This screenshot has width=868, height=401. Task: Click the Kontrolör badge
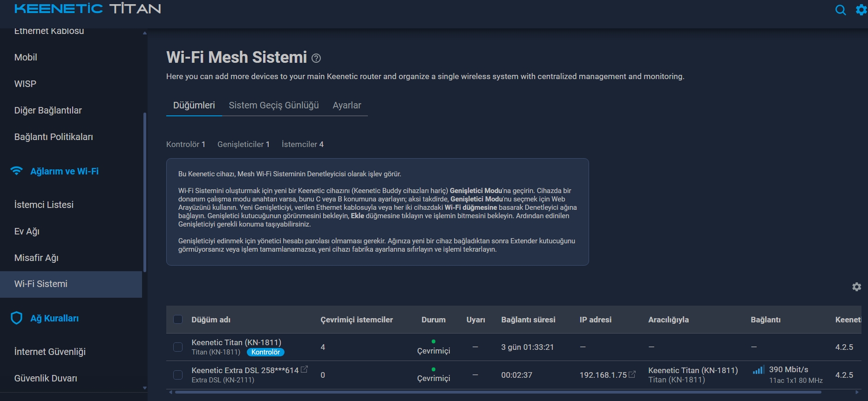[x=265, y=352]
